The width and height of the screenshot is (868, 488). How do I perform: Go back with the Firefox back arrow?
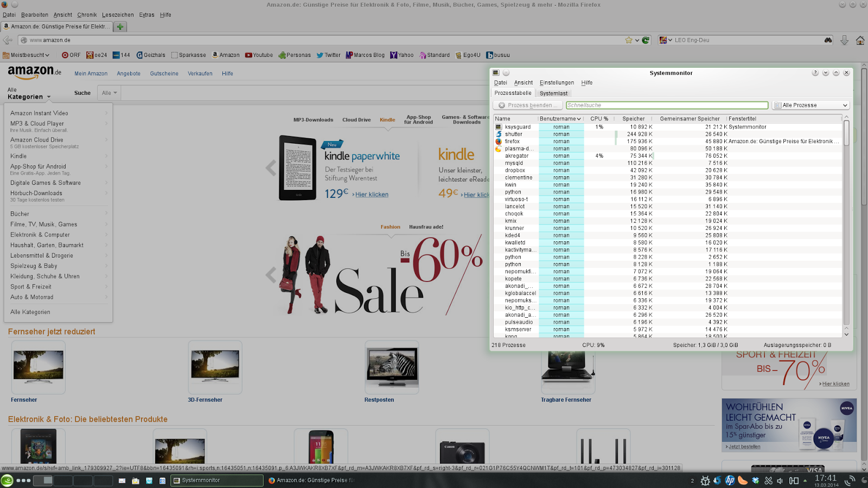(8, 40)
